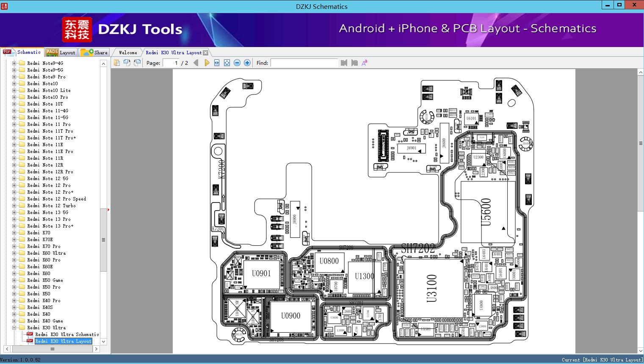644x364 pixels.
Task: Select Redmi K40 Pro in the tree
Action: pyautogui.click(x=44, y=300)
